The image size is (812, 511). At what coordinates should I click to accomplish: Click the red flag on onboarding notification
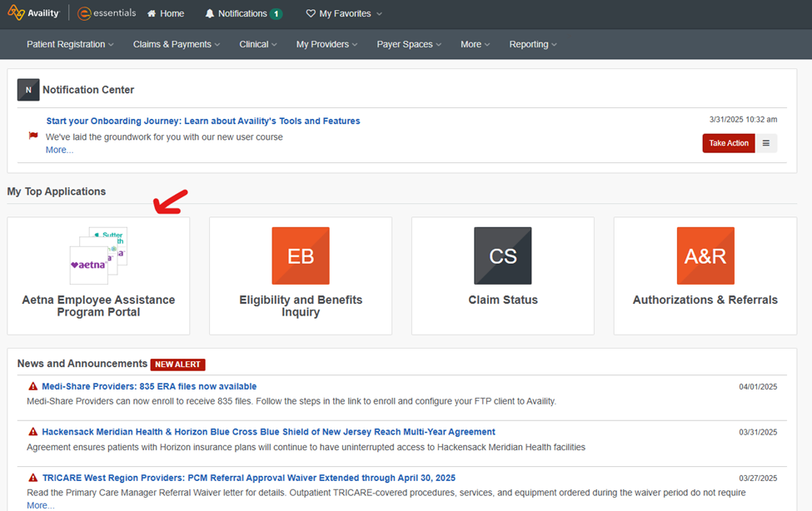[33, 136]
